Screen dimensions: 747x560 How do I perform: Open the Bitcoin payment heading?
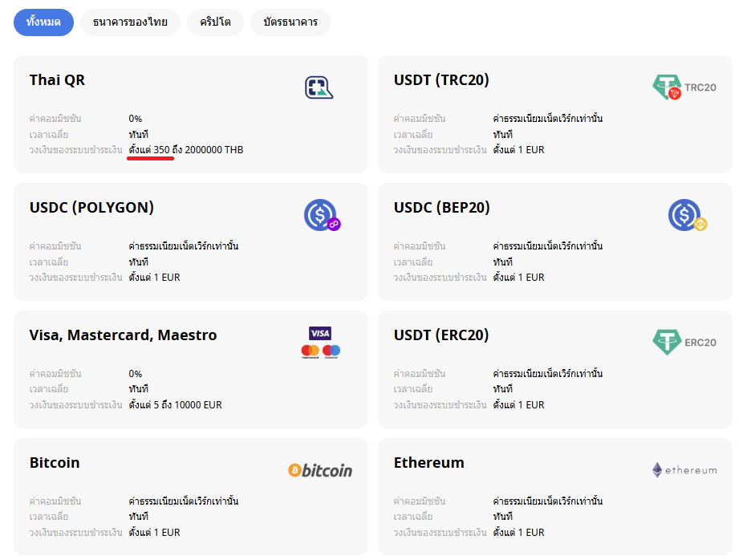55,463
